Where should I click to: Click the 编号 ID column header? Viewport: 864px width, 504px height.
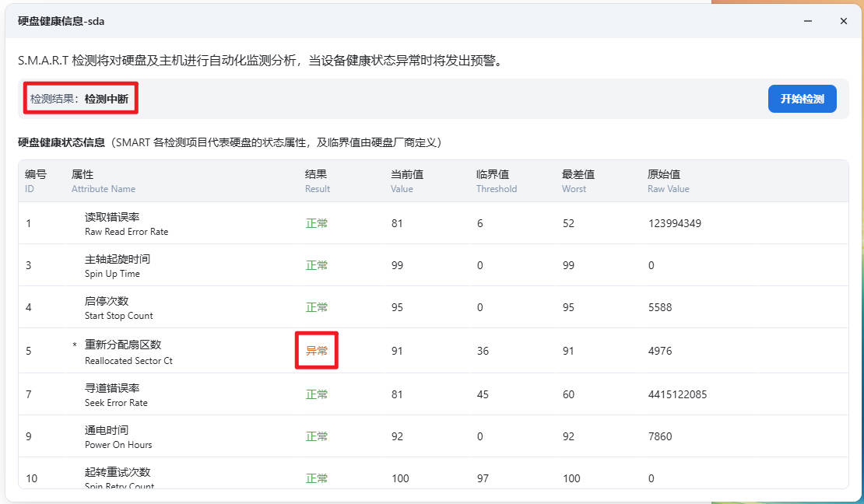(35, 181)
